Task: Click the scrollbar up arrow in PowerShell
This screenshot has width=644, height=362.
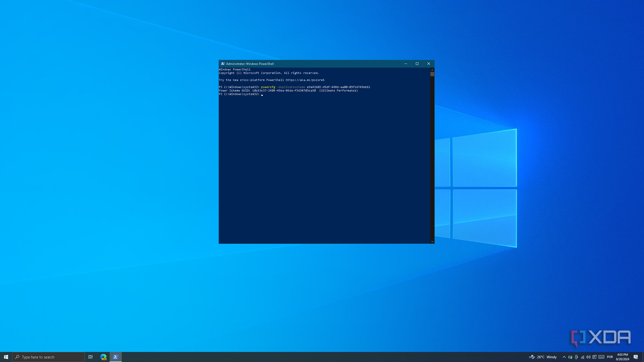Action: point(432,69)
